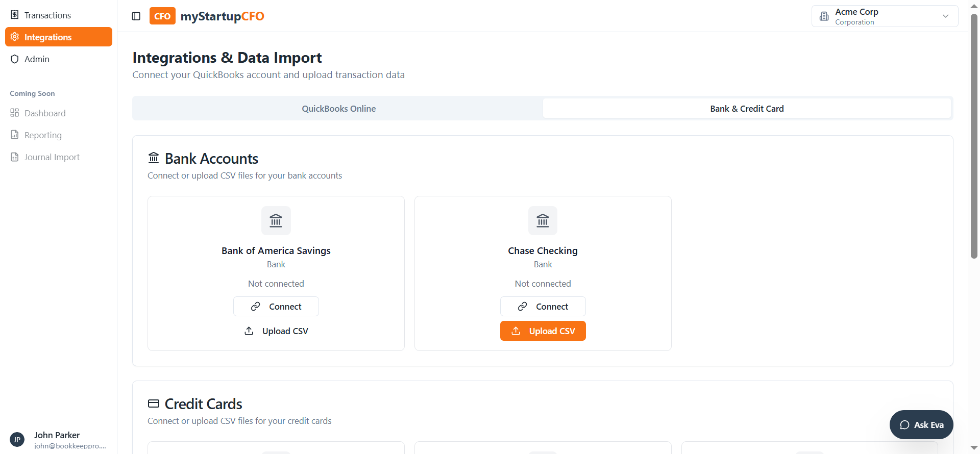980x454 pixels.
Task: Click the vertical page scrollbar
Action: pyautogui.click(x=974, y=138)
